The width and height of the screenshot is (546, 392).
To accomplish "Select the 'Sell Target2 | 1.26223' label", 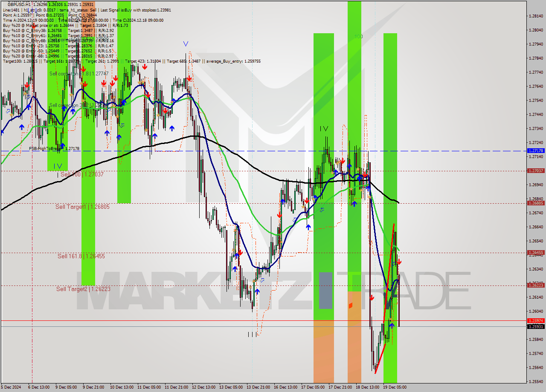I will [x=83, y=289].
